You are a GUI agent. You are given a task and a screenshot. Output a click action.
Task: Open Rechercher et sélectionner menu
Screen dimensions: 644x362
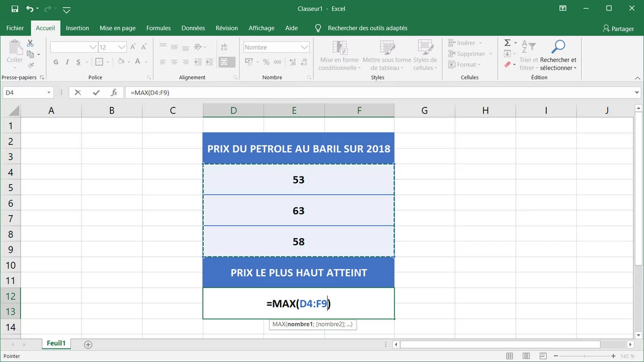(x=558, y=55)
